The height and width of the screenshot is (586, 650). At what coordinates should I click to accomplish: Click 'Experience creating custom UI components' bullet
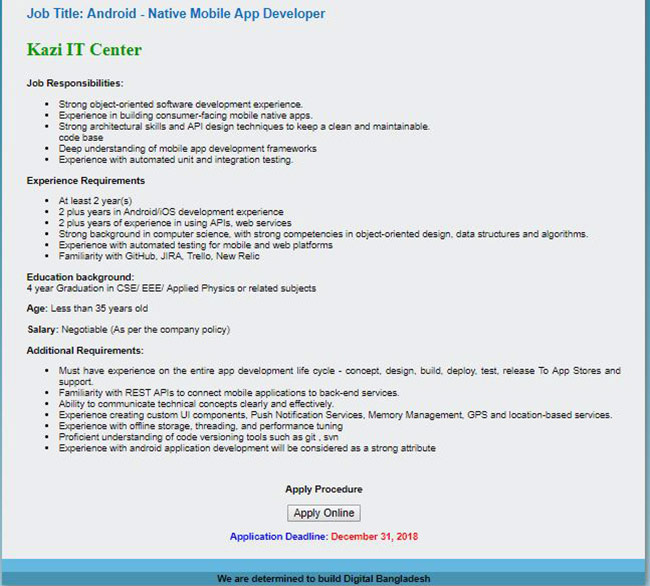(335, 415)
